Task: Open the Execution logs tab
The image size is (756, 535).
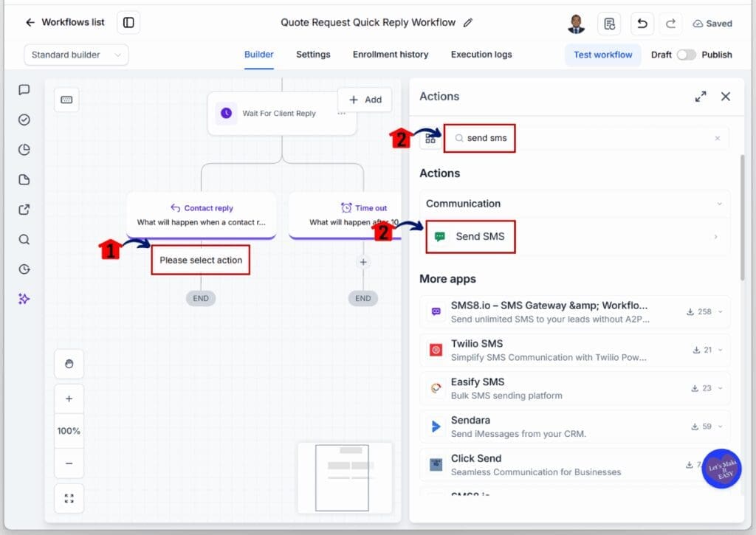Action: 481,55
